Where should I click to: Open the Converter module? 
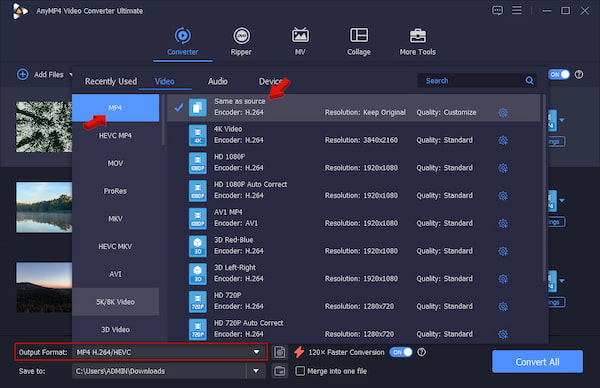point(183,42)
